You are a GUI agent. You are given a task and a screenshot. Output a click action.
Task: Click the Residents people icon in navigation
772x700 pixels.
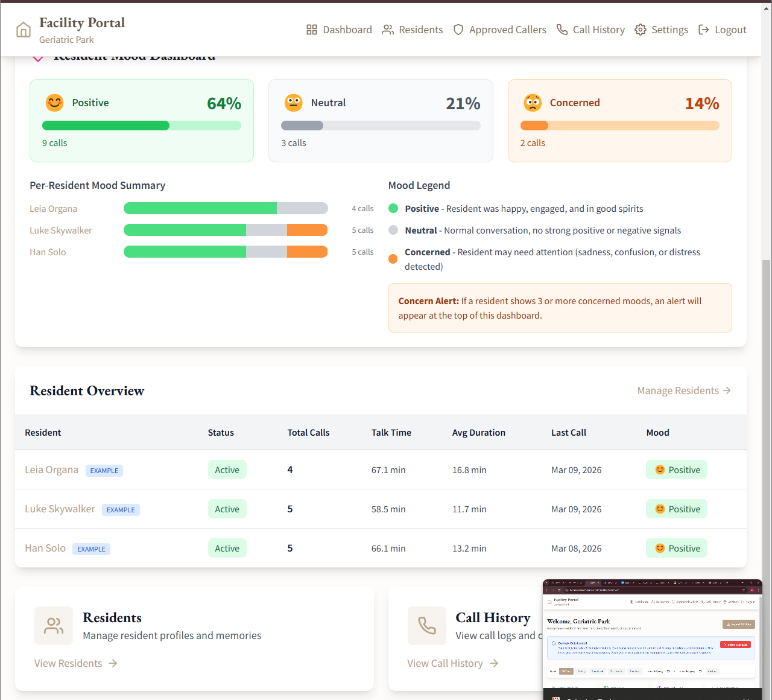click(387, 29)
